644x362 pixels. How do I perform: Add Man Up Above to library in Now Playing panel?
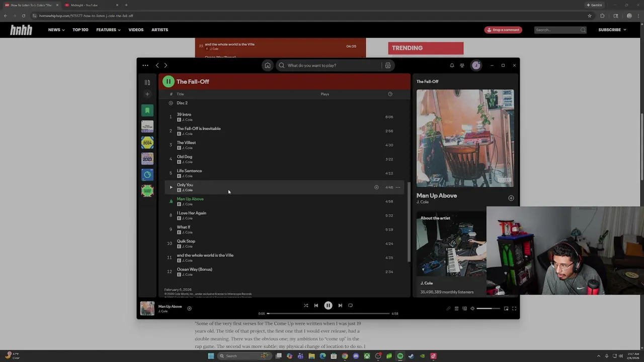[511, 198]
